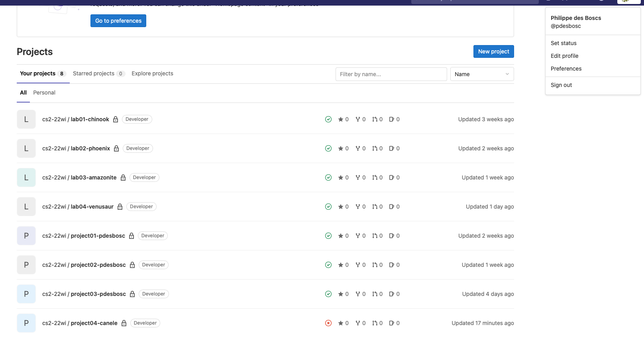The width and height of the screenshot is (644, 341).
Task: Choose Set status in user menu
Action: pos(563,43)
